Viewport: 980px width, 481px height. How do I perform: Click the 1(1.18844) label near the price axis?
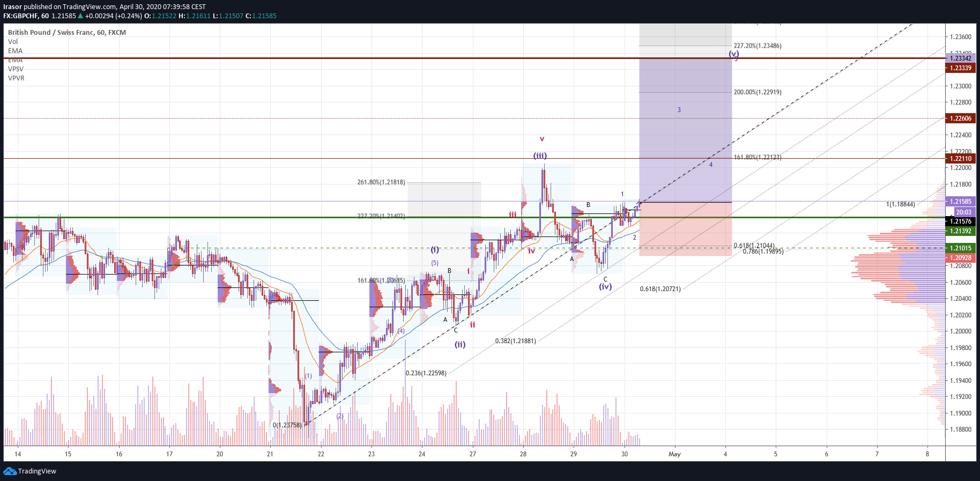(x=901, y=204)
